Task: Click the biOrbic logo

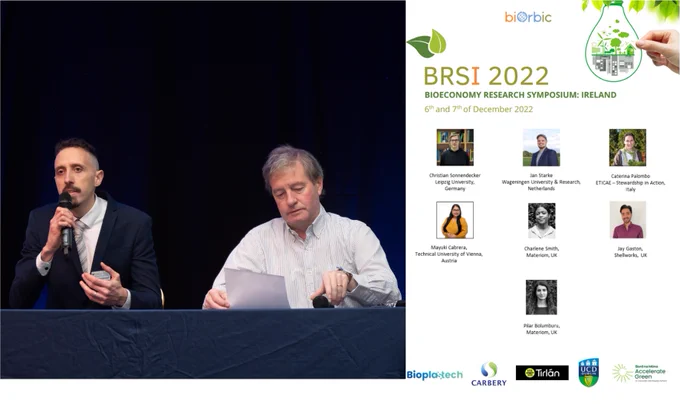Action: click(x=528, y=17)
